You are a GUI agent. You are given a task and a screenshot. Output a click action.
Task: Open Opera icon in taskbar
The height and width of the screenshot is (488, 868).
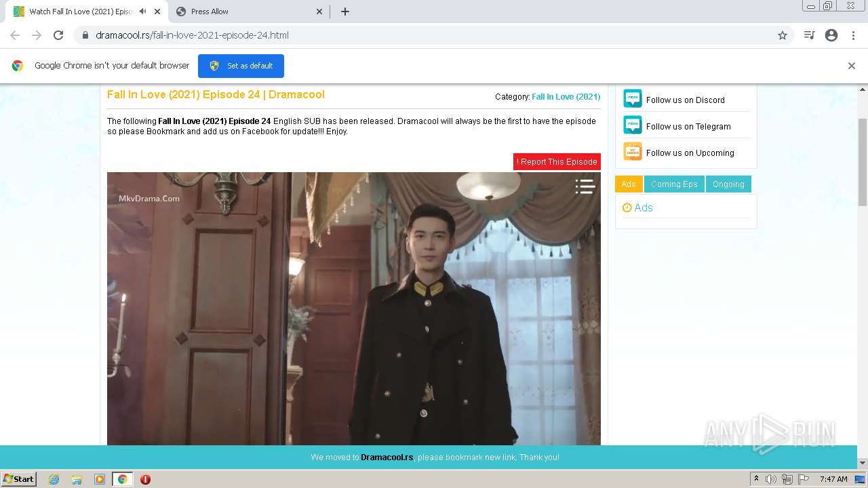click(145, 479)
